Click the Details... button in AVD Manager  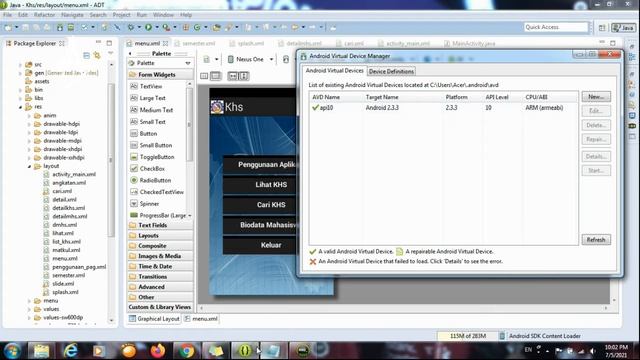(x=596, y=156)
